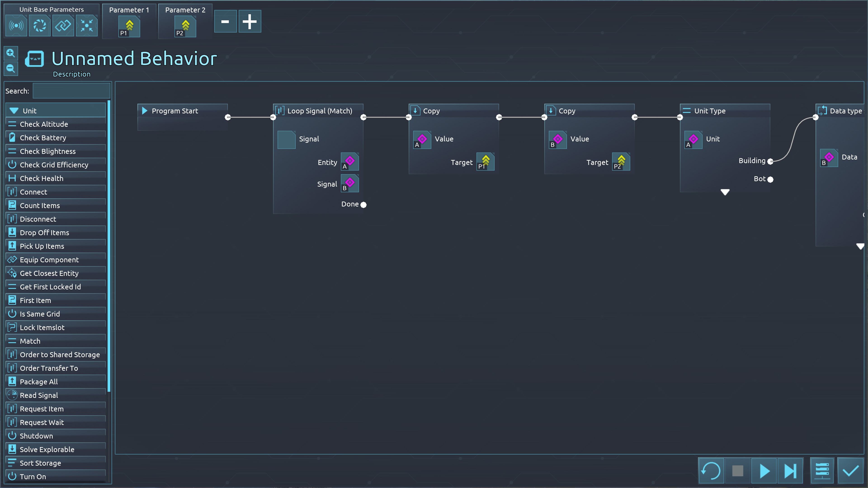The image size is (868, 488).
Task: Click the instruction list vertical scrollbar
Action: [109, 246]
